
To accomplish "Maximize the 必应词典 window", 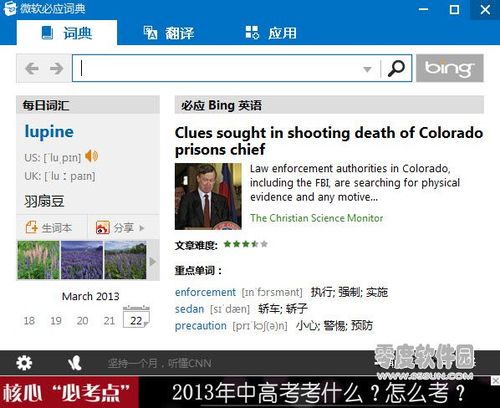I will pyautogui.click(x=454, y=9).
